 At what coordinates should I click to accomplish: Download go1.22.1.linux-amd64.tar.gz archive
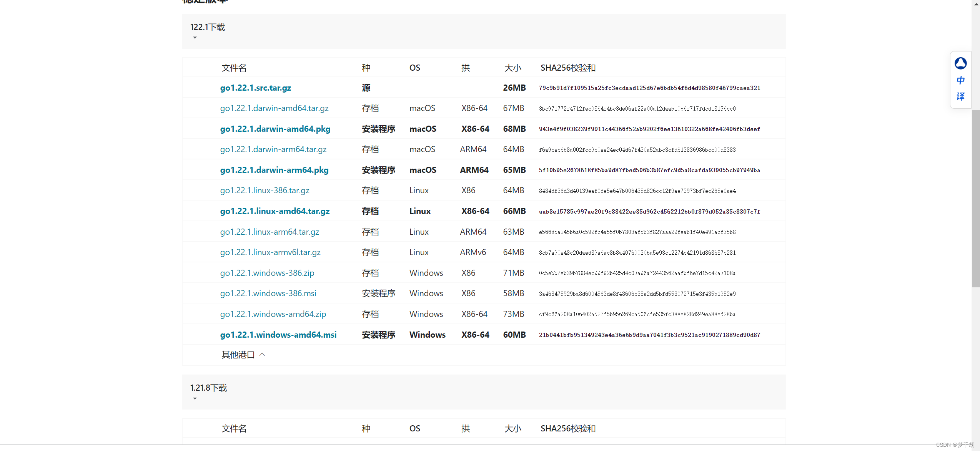[275, 211]
